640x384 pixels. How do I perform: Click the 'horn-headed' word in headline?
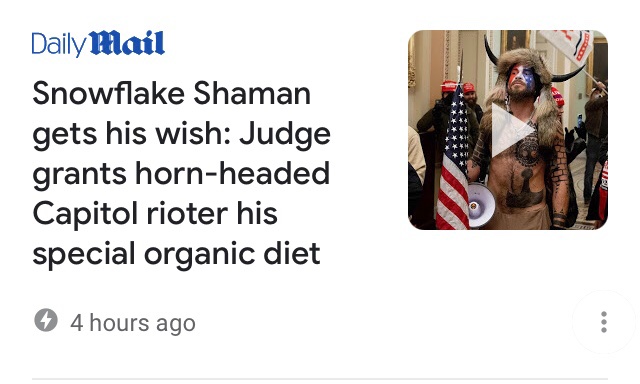point(232,173)
